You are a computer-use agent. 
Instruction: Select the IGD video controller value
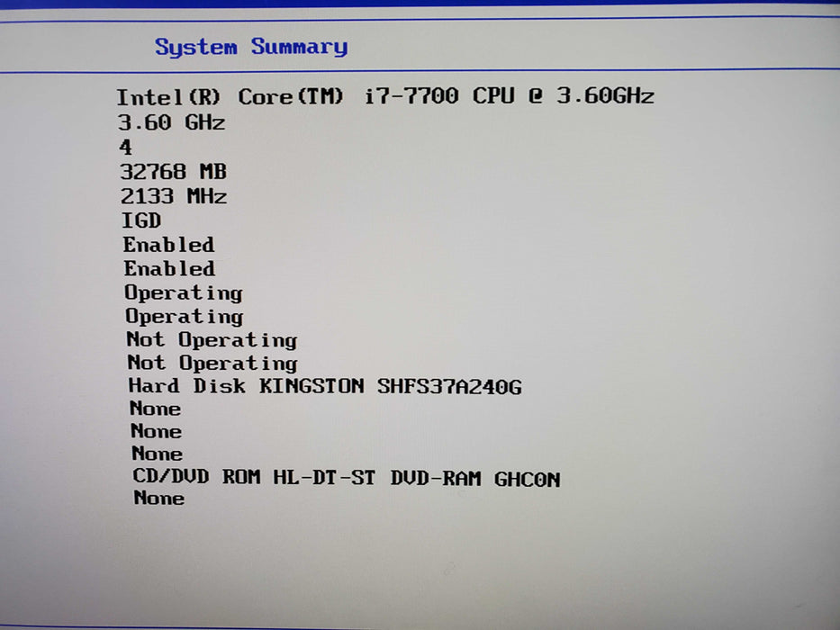pyautogui.click(x=141, y=220)
